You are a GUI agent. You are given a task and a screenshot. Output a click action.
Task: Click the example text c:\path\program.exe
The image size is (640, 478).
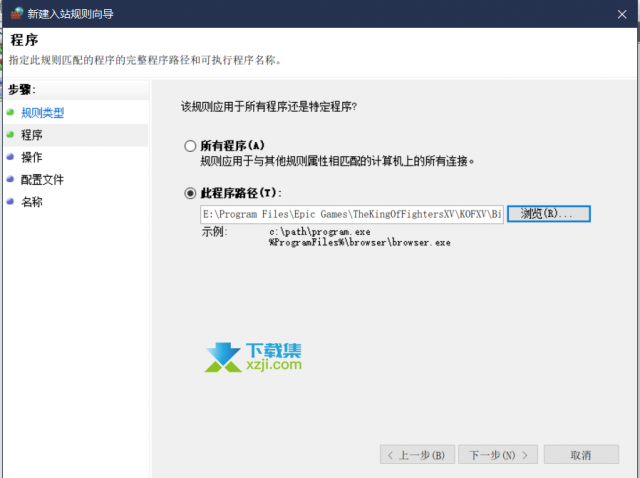tap(320, 232)
